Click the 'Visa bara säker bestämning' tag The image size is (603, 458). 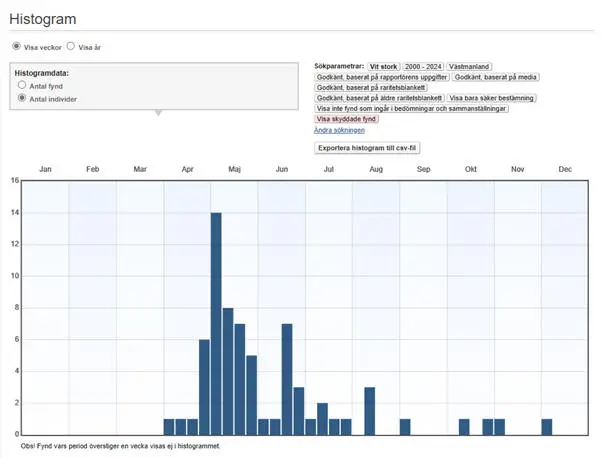pyautogui.click(x=492, y=98)
